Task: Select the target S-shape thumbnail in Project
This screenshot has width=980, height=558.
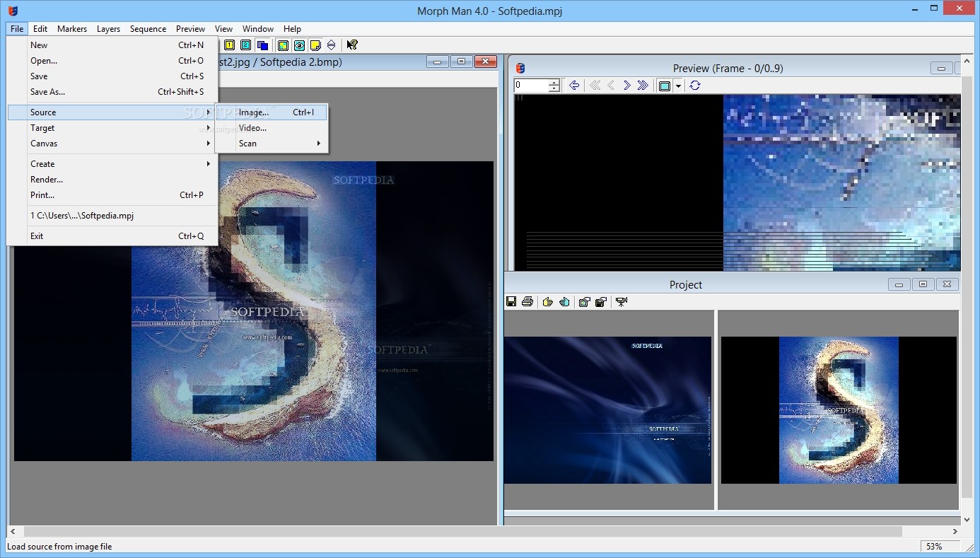Action: 839,410
